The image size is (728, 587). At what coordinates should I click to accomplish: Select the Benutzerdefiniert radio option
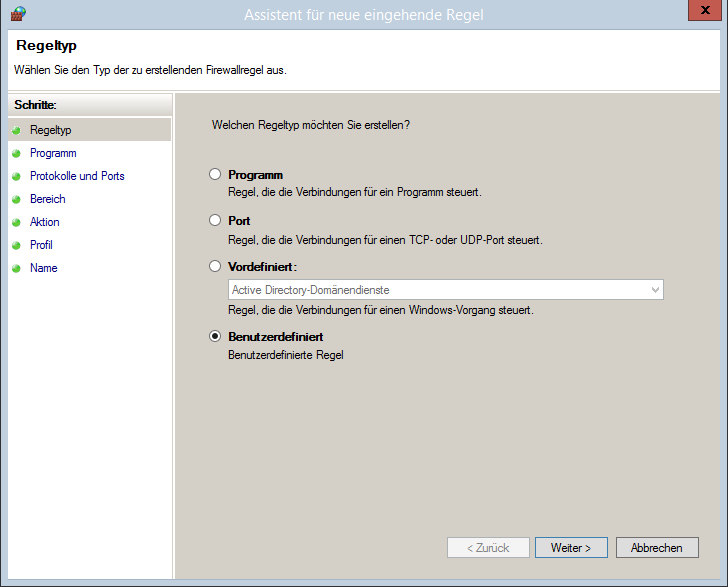214,336
